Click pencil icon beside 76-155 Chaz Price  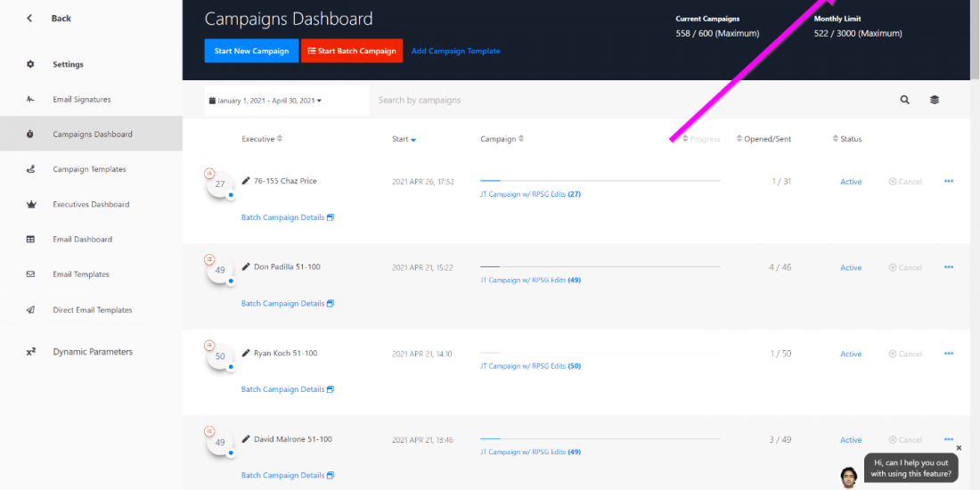point(246,181)
